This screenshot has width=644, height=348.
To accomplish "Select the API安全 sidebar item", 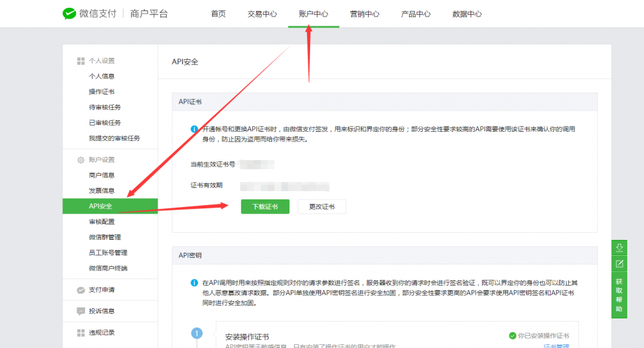I will [x=110, y=206].
